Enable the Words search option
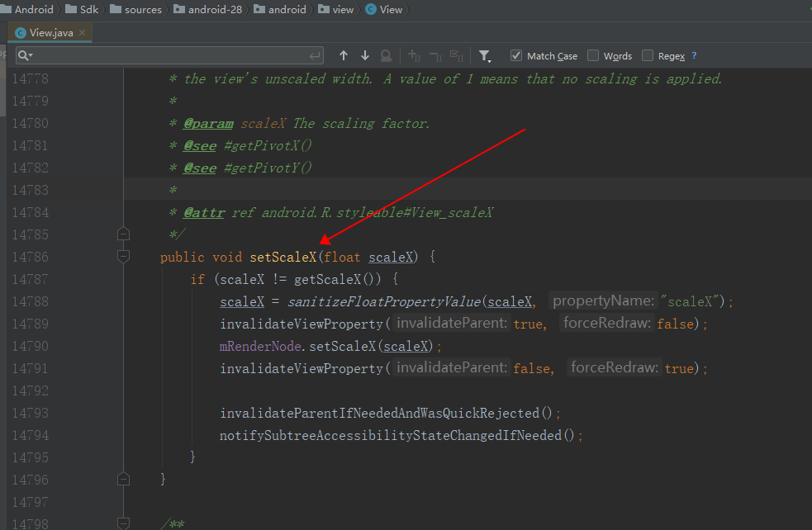Image resolution: width=812 pixels, height=530 pixels. [x=591, y=55]
